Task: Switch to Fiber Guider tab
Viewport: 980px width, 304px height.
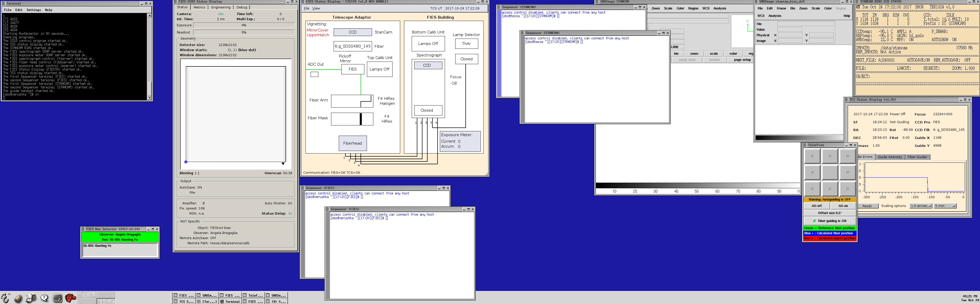Action: tap(917, 157)
